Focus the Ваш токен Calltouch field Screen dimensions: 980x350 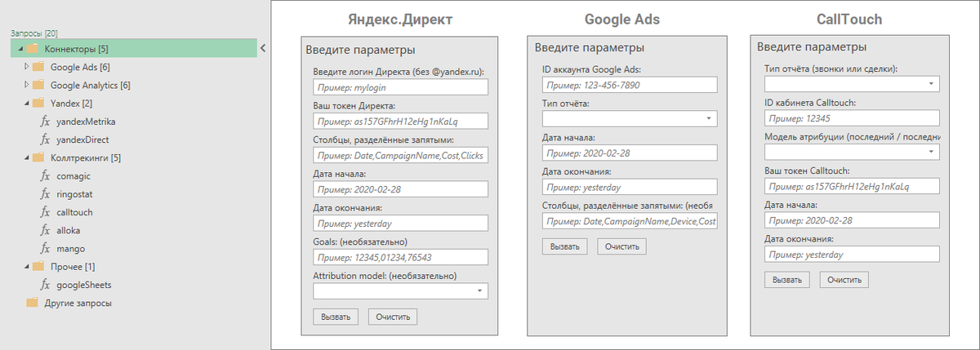(852, 186)
